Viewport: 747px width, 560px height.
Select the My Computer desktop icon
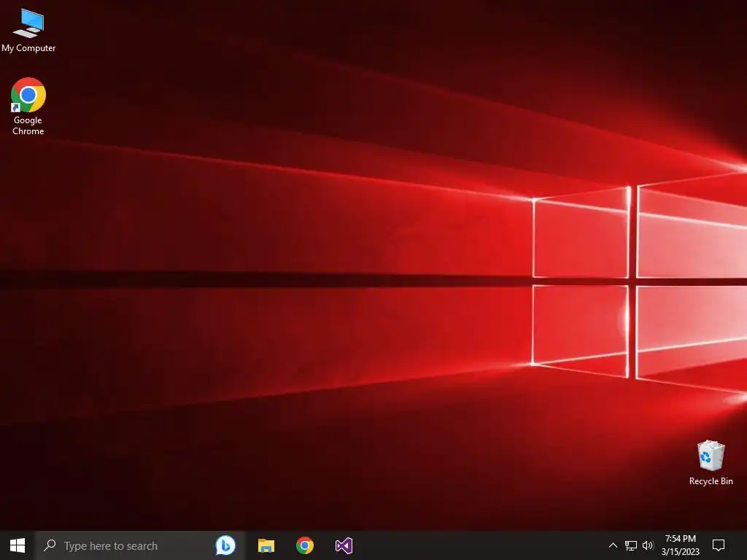click(28, 30)
